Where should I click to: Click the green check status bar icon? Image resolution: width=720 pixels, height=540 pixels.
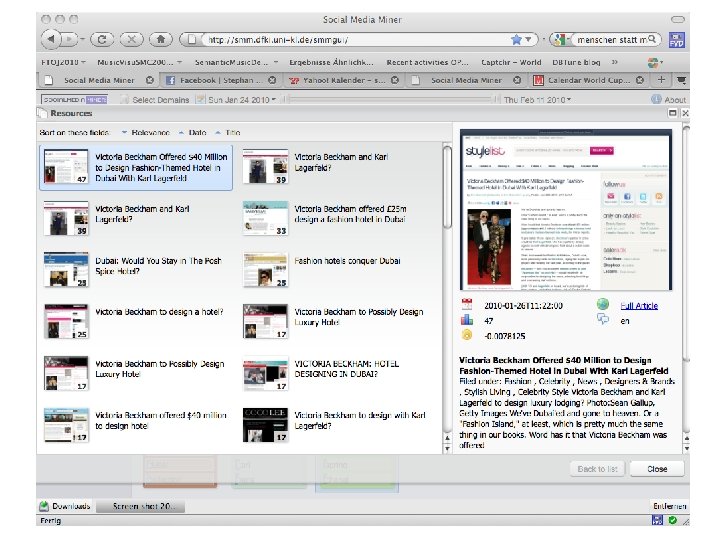[x=672, y=520]
